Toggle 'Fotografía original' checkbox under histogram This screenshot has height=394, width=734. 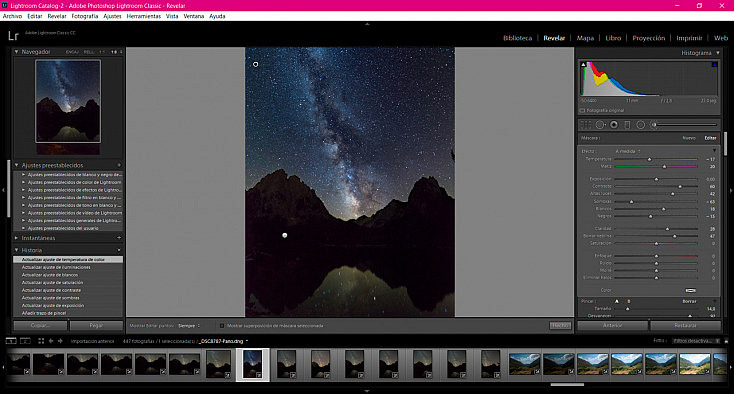pos(582,110)
